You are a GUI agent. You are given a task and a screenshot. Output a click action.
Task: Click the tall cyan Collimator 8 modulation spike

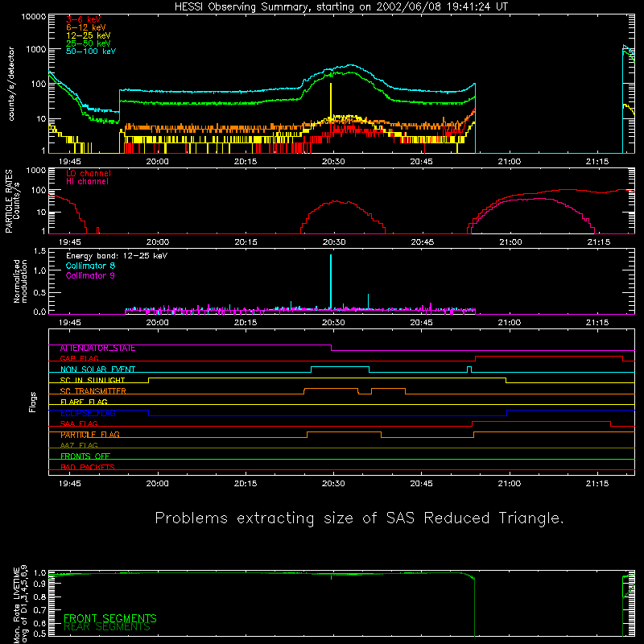[x=331, y=281]
